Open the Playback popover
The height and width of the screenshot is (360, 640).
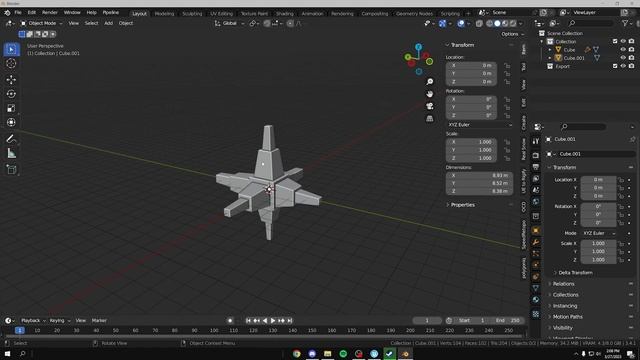(33, 321)
